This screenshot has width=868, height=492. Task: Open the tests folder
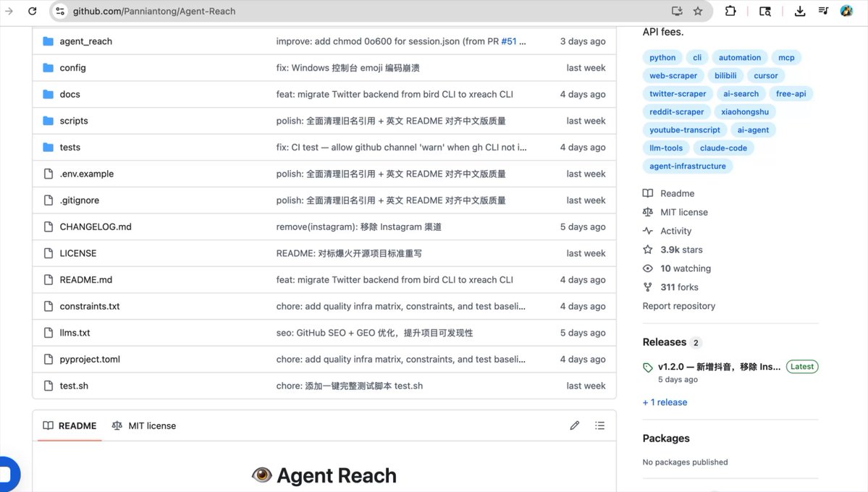69,148
